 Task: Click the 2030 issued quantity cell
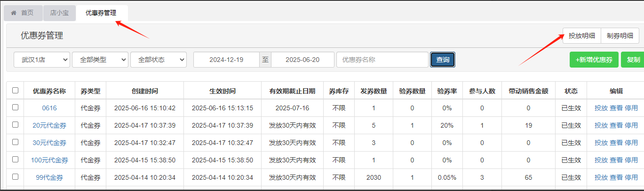click(374, 177)
